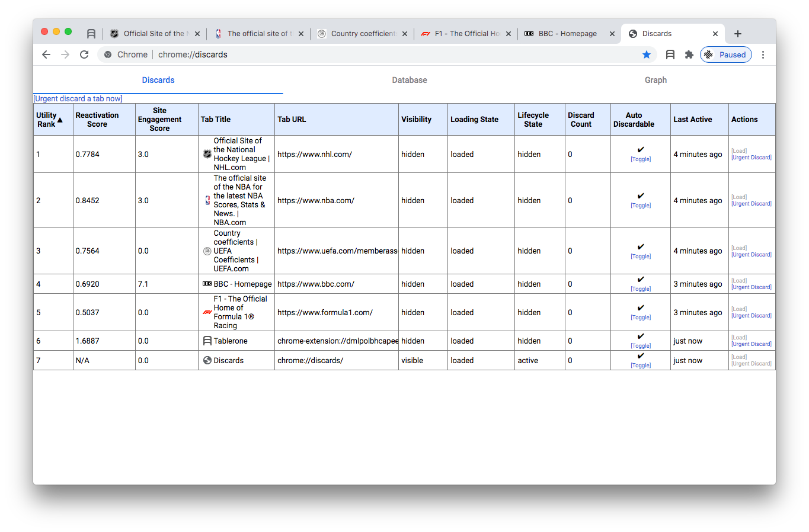Urgent Discard the NHL tab

752,158
